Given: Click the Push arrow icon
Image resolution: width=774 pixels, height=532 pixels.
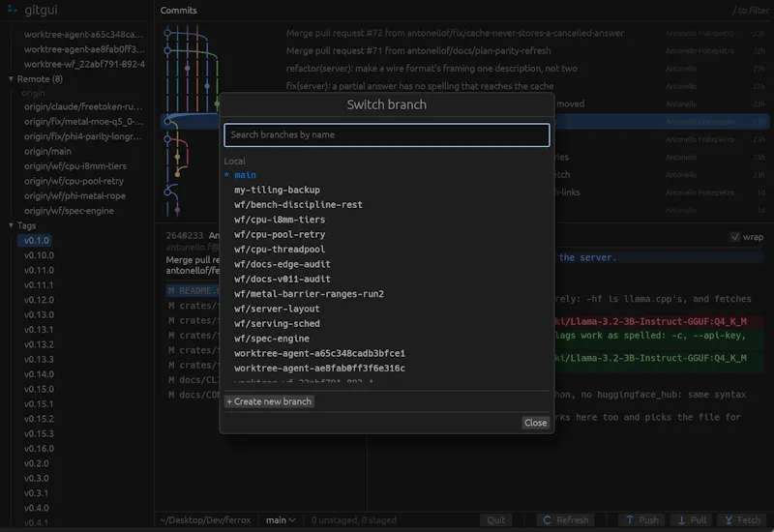Looking at the screenshot, I should click(x=630, y=520).
